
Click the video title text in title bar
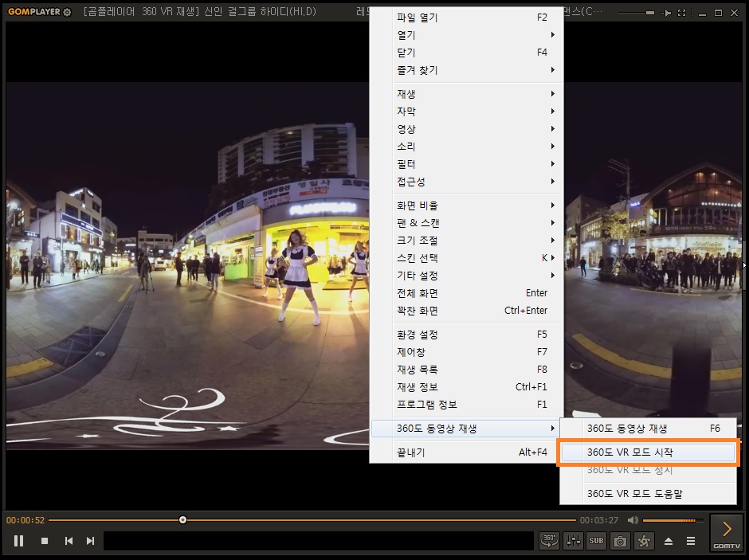click(x=200, y=11)
